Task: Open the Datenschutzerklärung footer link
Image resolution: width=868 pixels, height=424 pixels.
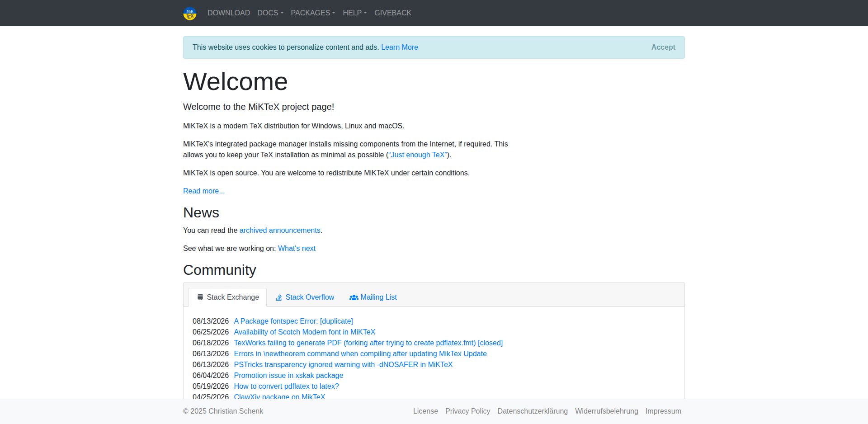Action: (x=533, y=411)
